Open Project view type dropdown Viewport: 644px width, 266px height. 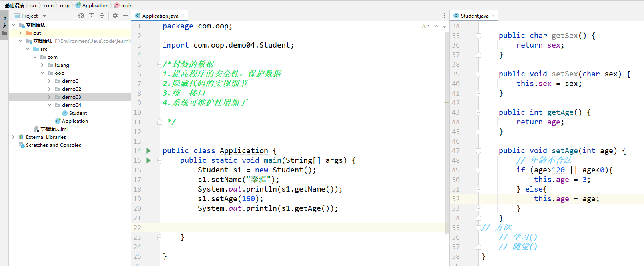click(44, 16)
